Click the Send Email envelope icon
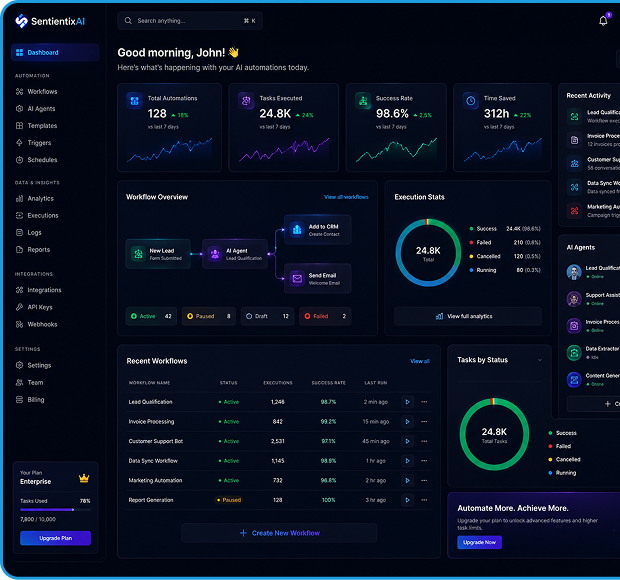The width and height of the screenshot is (620, 580). click(297, 278)
